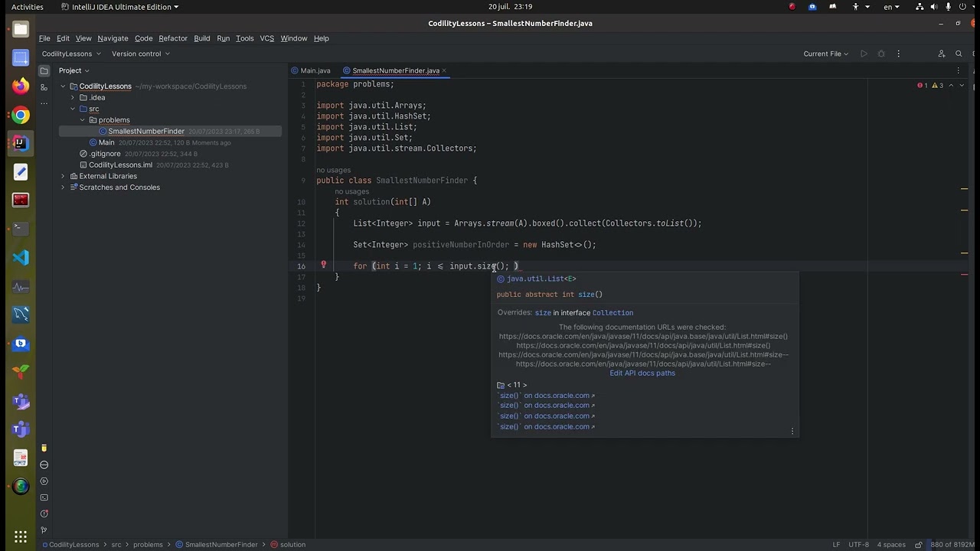
Task: Open the Problems tool window icon
Action: click(44, 514)
